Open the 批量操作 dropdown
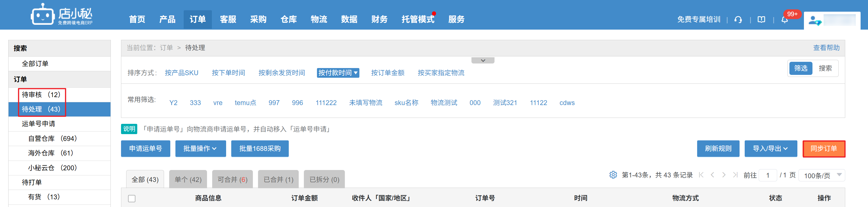The image size is (868, 207). click(200, 149)
